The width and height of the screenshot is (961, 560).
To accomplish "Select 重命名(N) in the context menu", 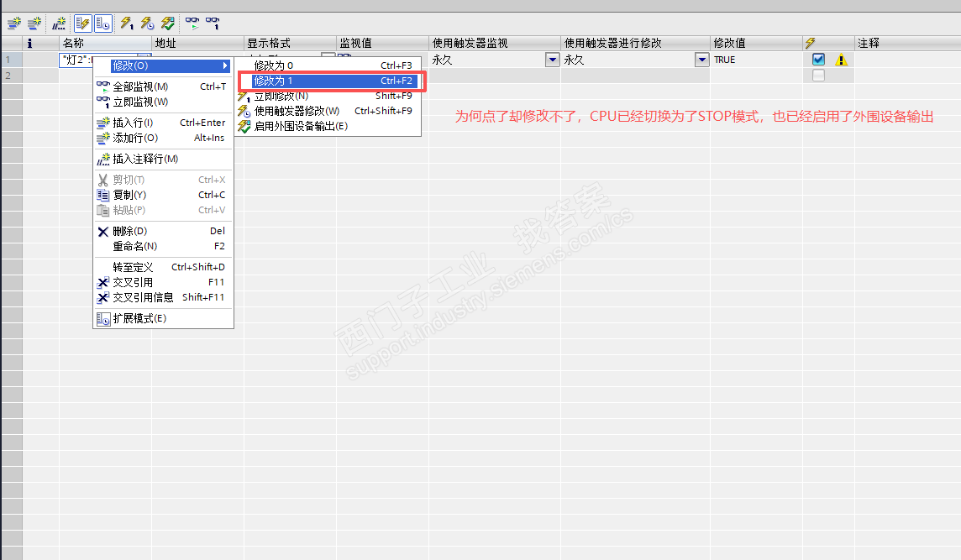I will [163, 246].
